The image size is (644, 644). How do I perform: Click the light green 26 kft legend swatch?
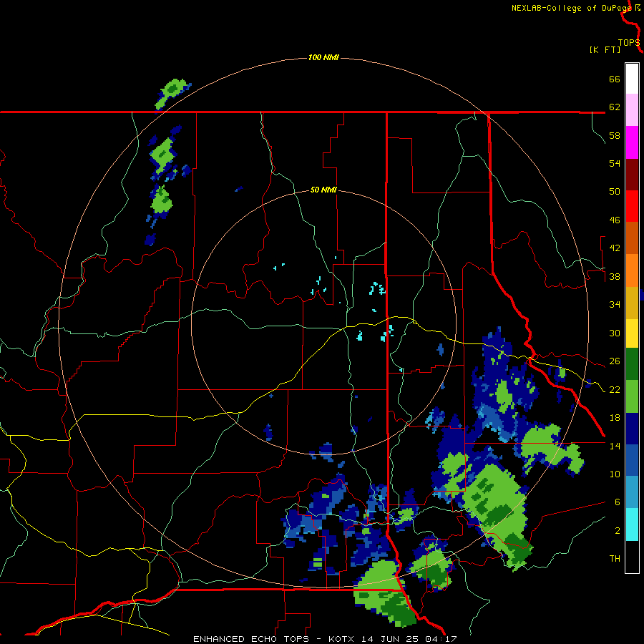tap(632, 396)
